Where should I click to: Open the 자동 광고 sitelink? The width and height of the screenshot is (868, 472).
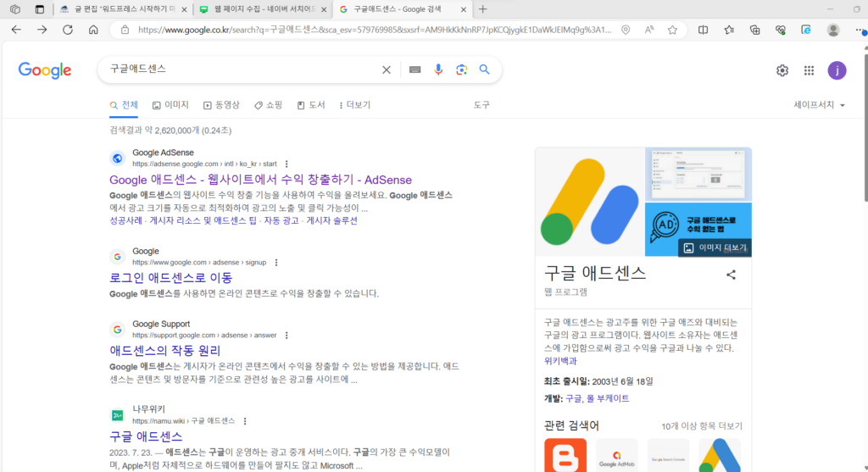point(281,221)
